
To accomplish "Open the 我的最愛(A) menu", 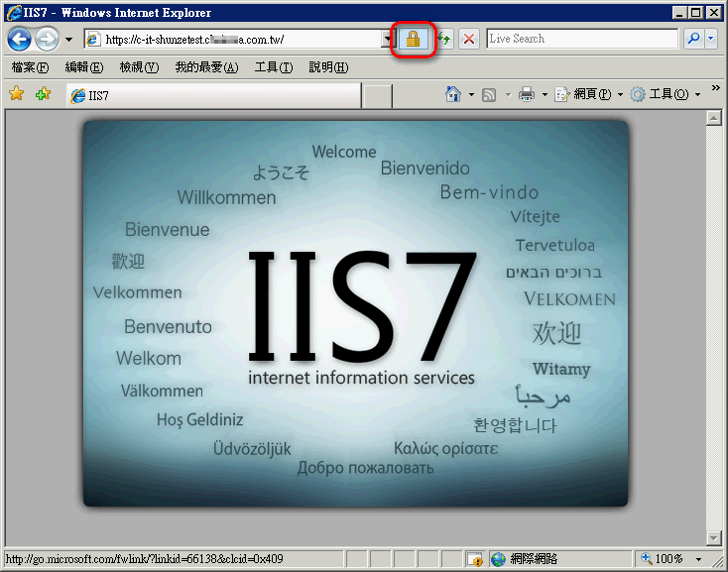I will tap(206, 67).
